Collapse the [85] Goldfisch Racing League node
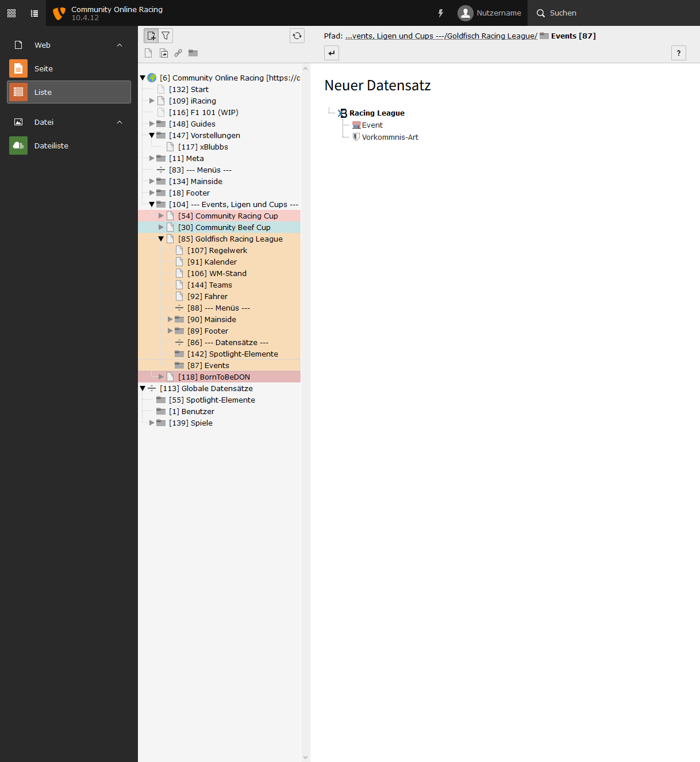 [161, 239]
